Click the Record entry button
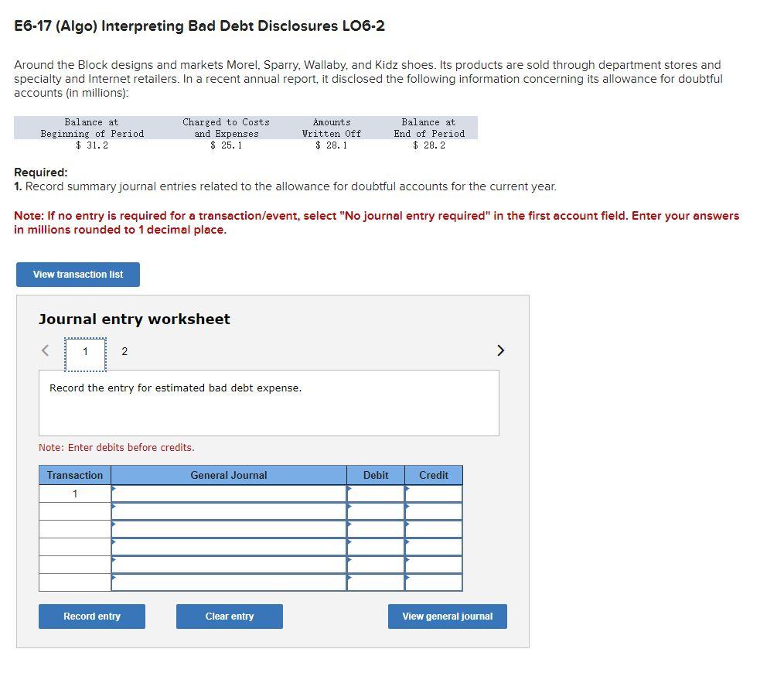 [x=91, y=616]
